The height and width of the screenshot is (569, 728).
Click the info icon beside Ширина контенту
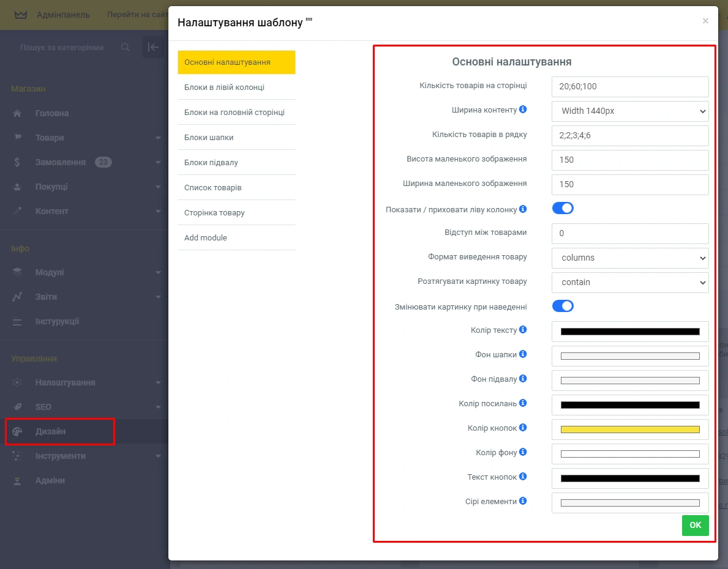click(x=523, y=110)
